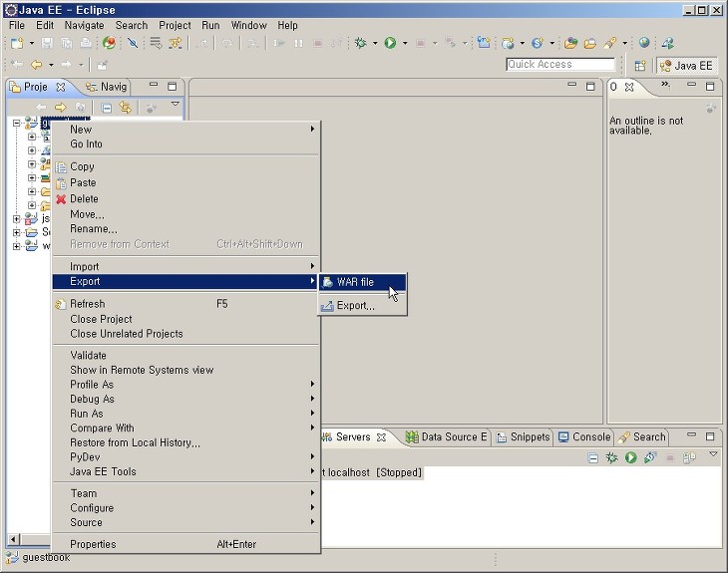Screen dimensions: 728x573
Task: Open the Team submenu
Action: click(x=185, y=493)
